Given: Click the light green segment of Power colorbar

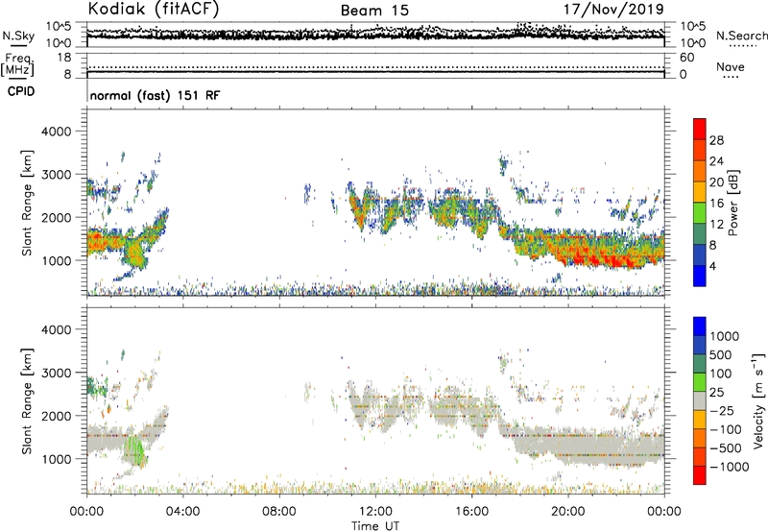Looking at the screenshot, I should click(700, 213).
